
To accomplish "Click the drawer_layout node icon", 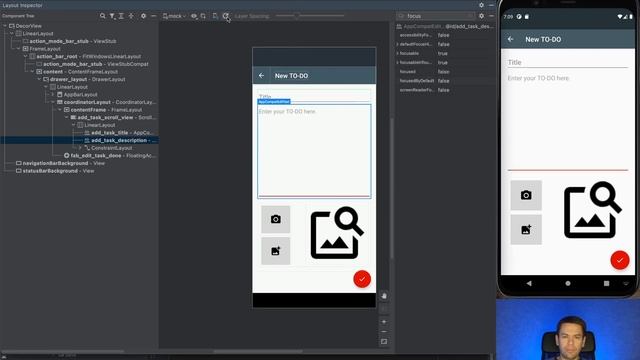I will click(46, 79).
